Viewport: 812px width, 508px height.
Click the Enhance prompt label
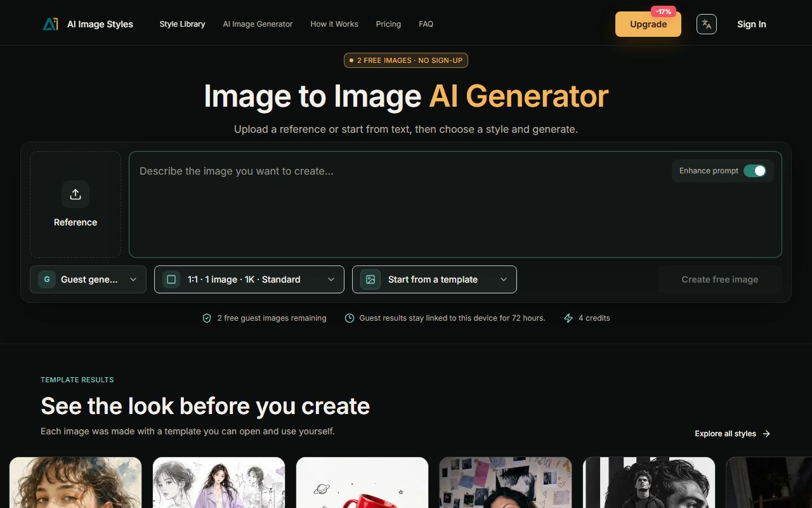coord(709,171)
